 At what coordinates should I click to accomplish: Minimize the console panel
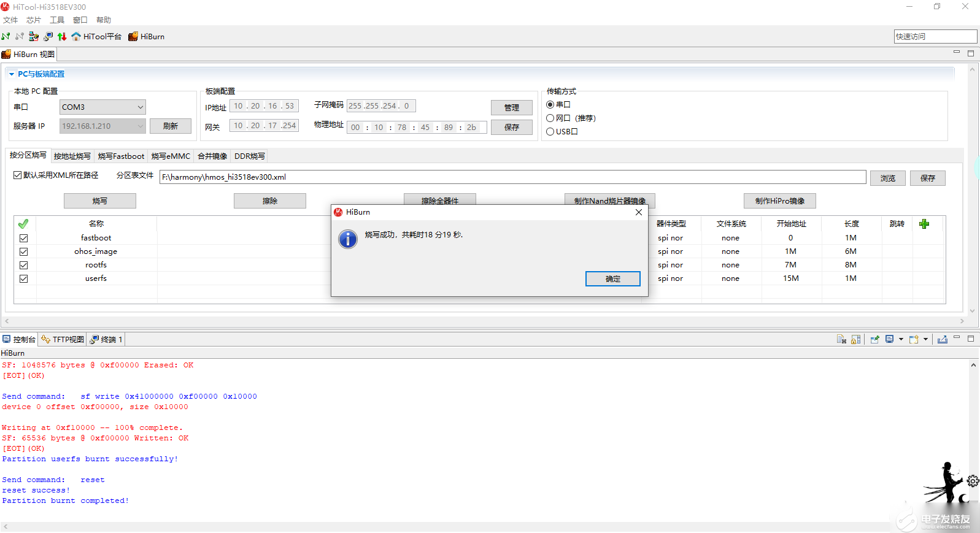pyautogui.click(x=957, y=338)
